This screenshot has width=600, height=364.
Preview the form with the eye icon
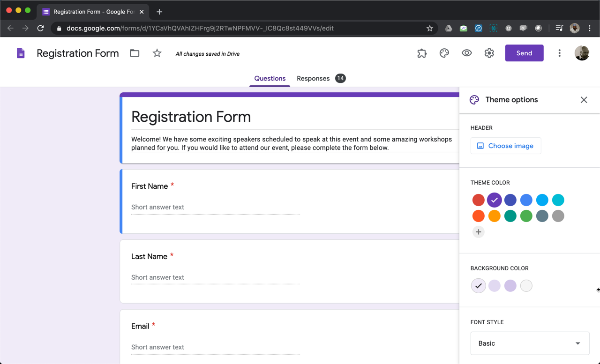coord(466,53)
